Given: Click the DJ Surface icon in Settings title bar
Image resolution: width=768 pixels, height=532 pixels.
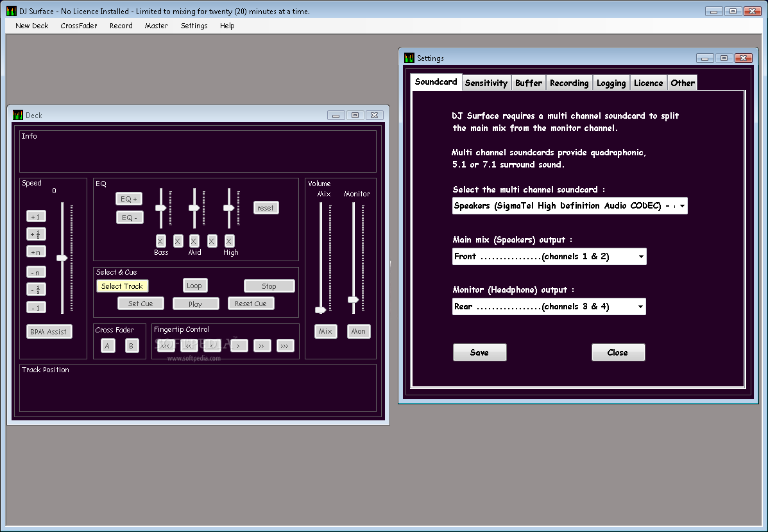Looking at the screenshot, I should pyautogui.click(x=409, y=58).
